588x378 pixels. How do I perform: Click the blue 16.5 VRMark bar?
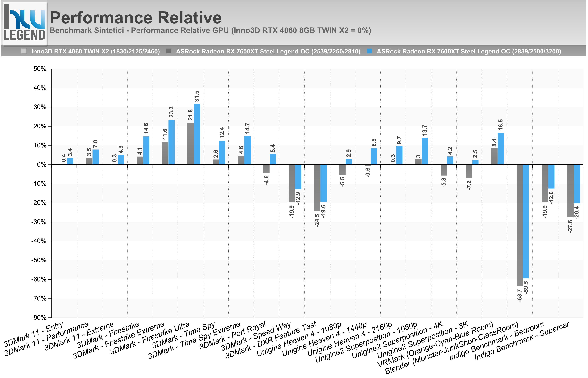tap(501, 149)
